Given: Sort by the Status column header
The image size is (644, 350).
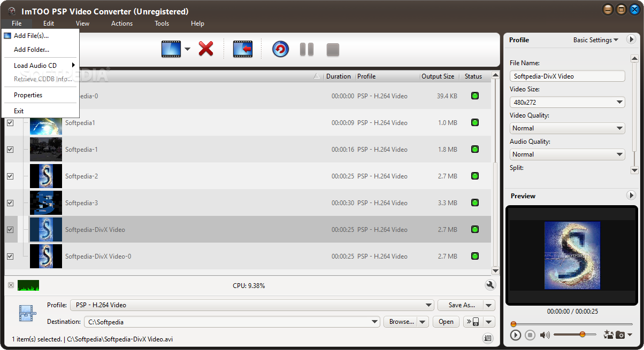Looking at the screenshot, I should 473,76.
